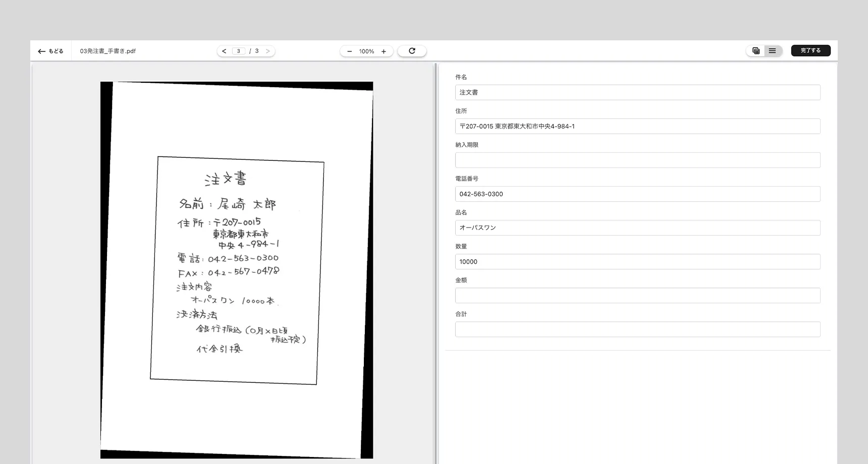Go to the previous page arrow
The image size is (868, 464).
[224, 51]
